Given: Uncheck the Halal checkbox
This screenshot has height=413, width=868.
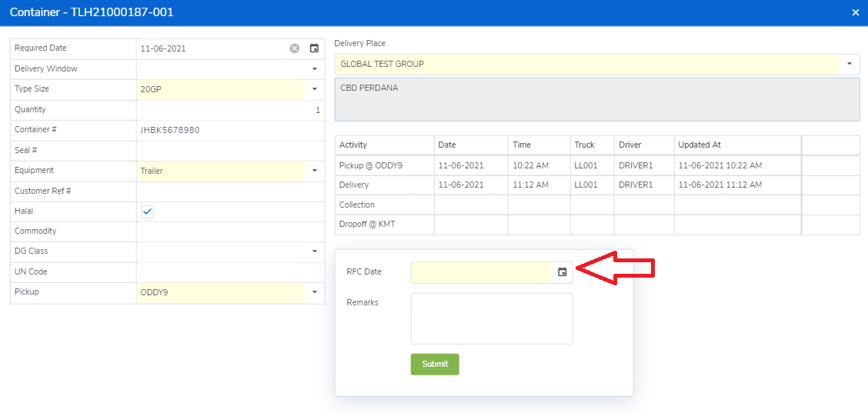Looking at the screenshot, I should click(148, 211).
